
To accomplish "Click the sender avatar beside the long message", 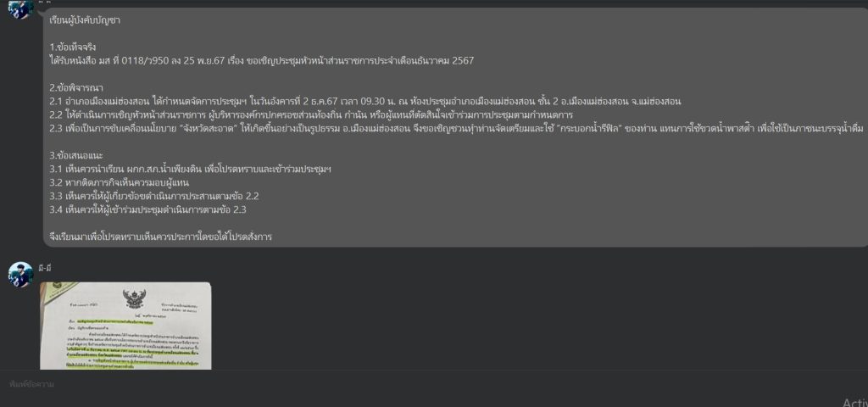I will click(21, 9).
